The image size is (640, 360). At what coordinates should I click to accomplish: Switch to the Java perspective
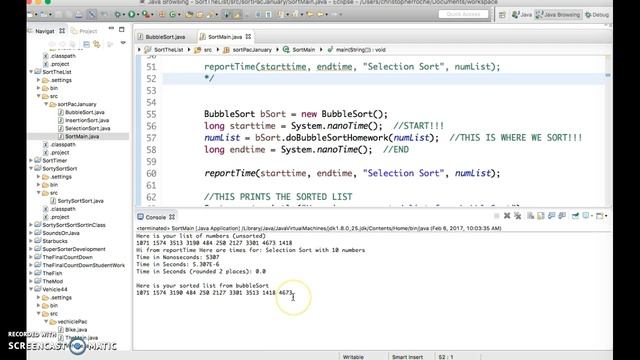(522, 15)
